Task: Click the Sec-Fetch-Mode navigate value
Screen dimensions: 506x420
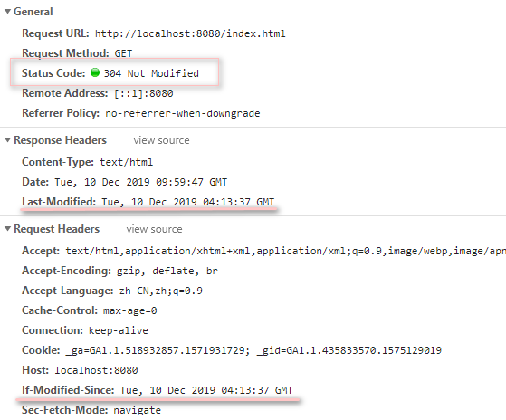Action: coord(137,410)
